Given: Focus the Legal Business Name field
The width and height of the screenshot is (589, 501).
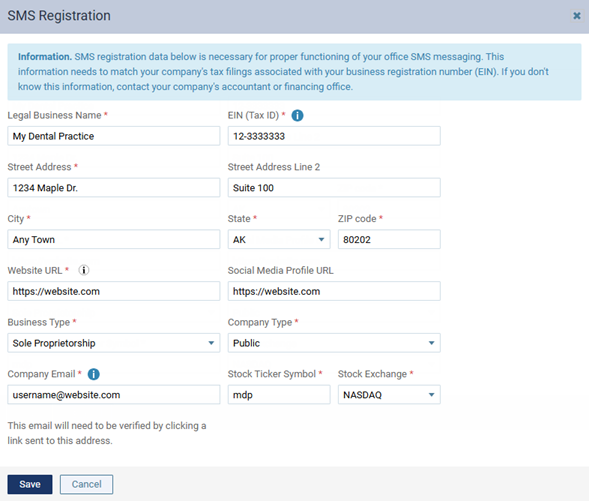Looking at the screenshot, I should coord(113,136).
